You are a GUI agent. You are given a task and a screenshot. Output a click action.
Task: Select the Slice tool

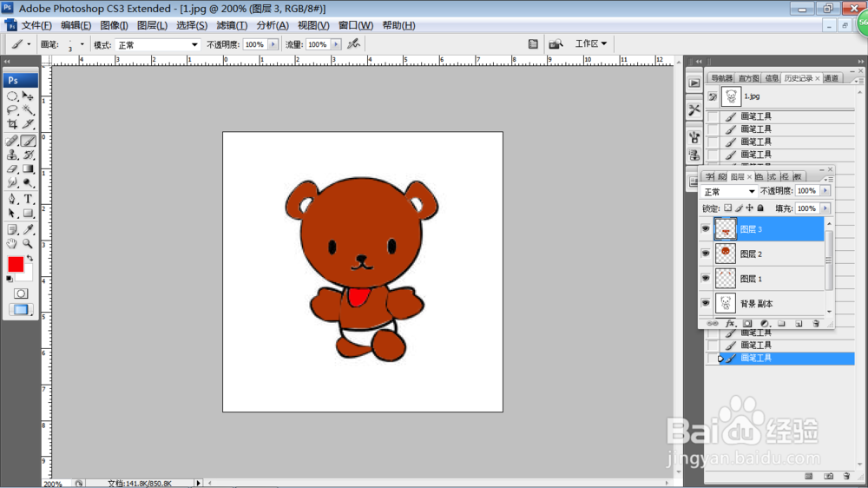coord(28,124)
